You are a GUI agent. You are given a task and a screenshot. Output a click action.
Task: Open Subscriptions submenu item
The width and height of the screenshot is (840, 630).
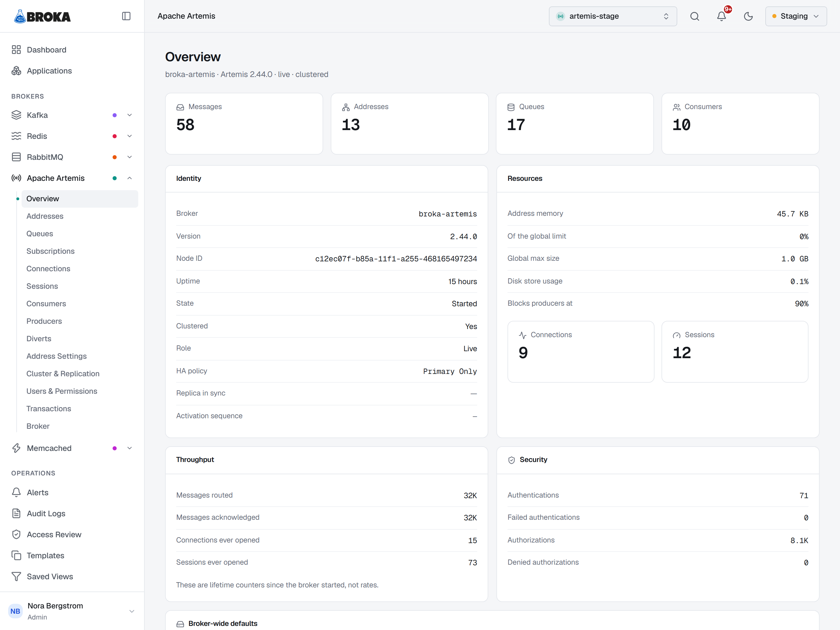(x=80, y=251)
